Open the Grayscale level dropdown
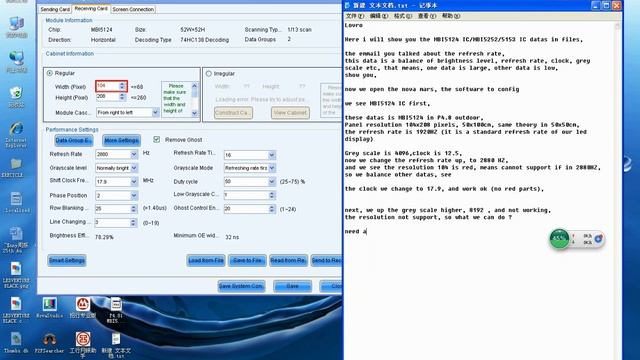The height and width of the screenshot is (360, 640). point(134,168)
